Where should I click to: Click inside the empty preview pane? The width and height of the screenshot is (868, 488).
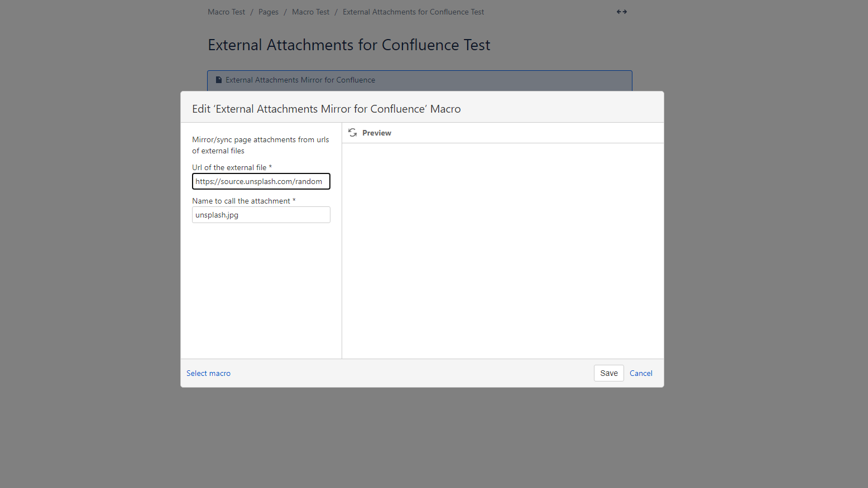pos(502,251)
